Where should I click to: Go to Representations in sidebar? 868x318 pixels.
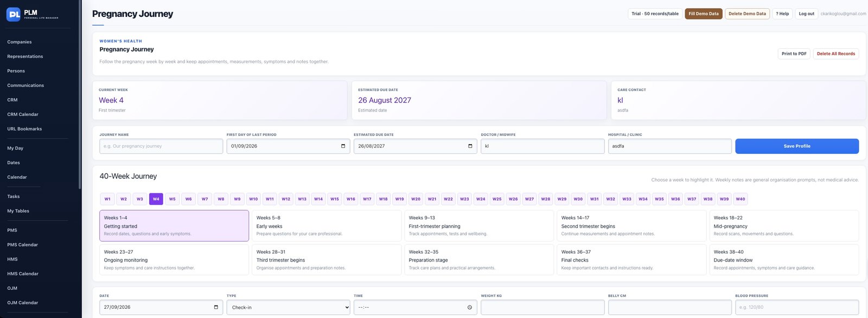25,56
